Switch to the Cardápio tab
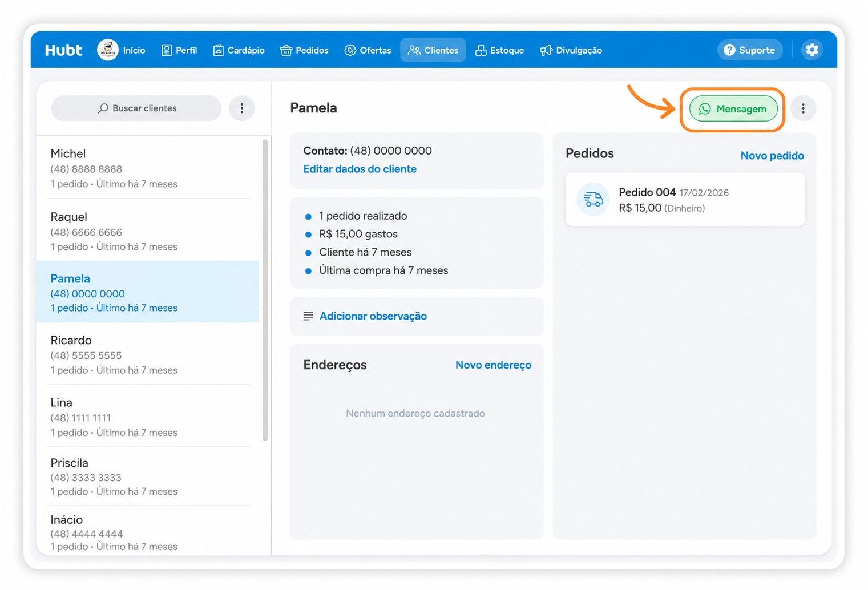The width and height of the screenshot is (868, 590). point(239,50)
